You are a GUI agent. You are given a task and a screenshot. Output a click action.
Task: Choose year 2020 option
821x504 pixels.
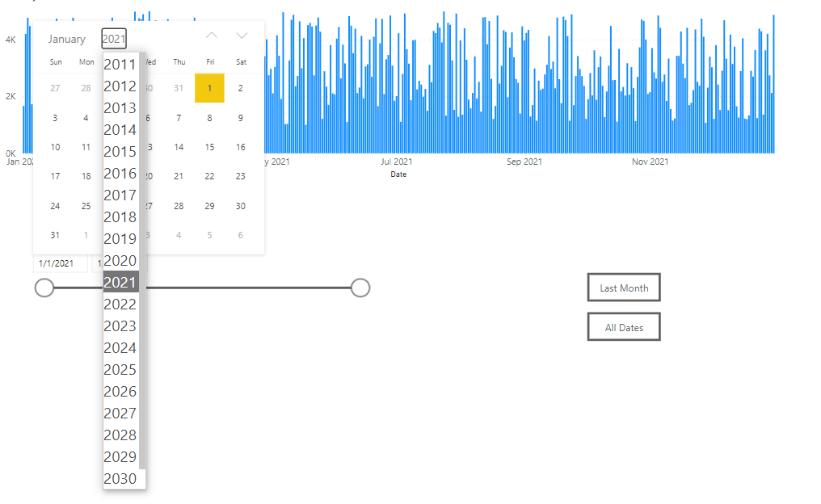pyautogui.click(x=120, y=261)
